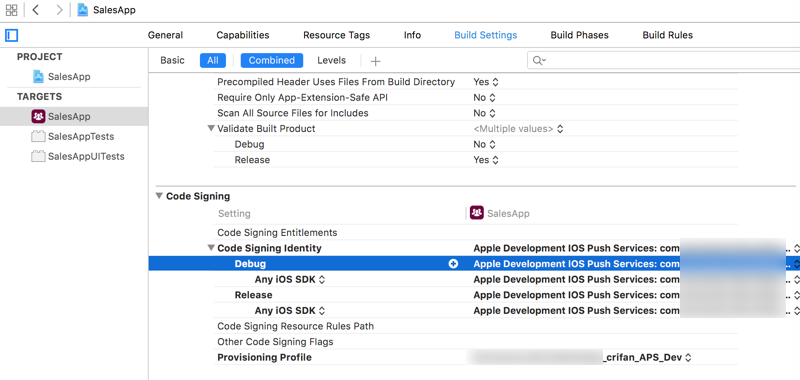The height and width of the screenshot is (380, 800).
Task: Add a build setting with plus icon
Action: pyautogui.click(x=376, y=61)
